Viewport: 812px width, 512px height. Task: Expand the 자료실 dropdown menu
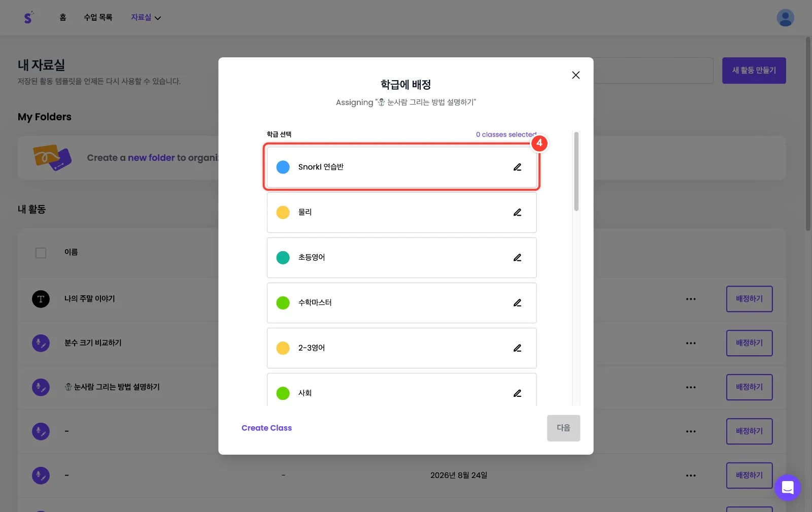click(x=146, y=17)
